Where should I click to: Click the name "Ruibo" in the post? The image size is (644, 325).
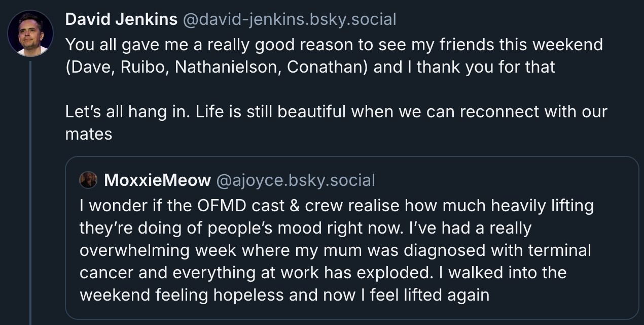click(144, 68)
